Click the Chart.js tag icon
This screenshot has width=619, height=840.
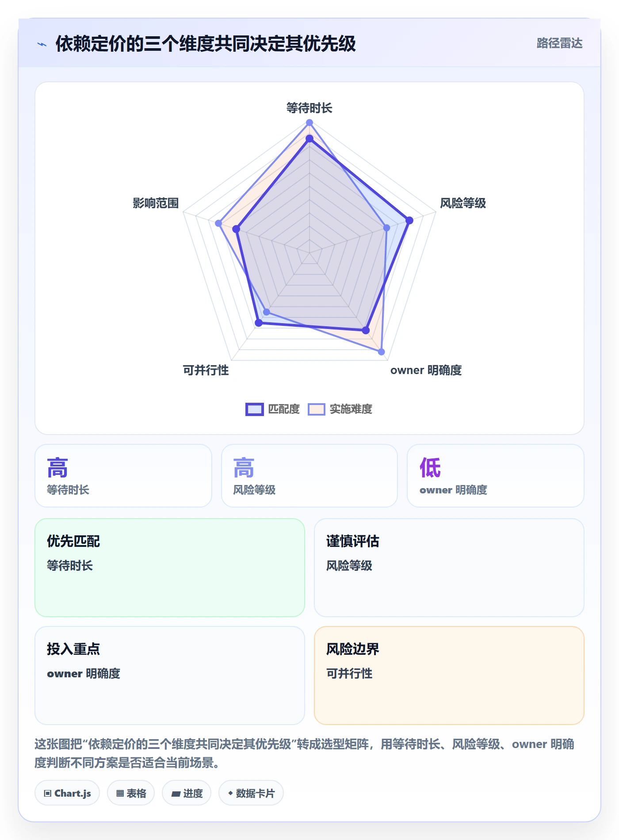point(48,793)
